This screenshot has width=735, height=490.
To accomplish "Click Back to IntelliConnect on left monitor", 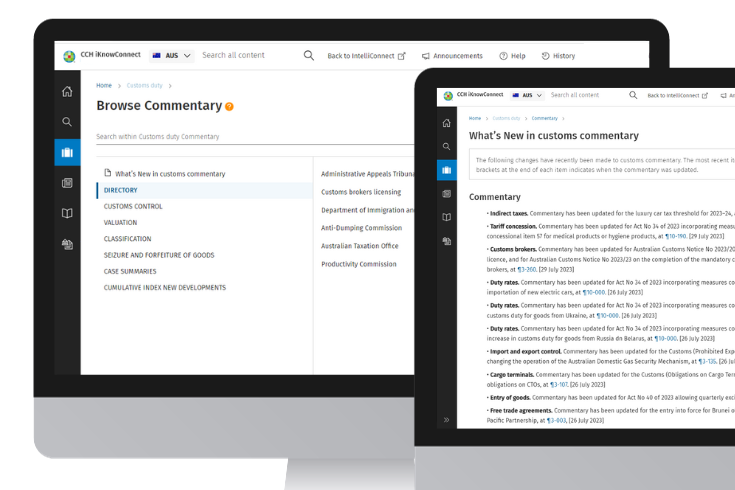I will (x=366, y=56).
